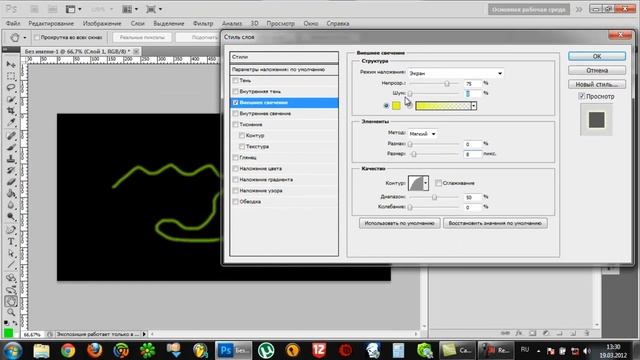
Task: Open the Выделение menu
Action: click(x=169, y=24)
